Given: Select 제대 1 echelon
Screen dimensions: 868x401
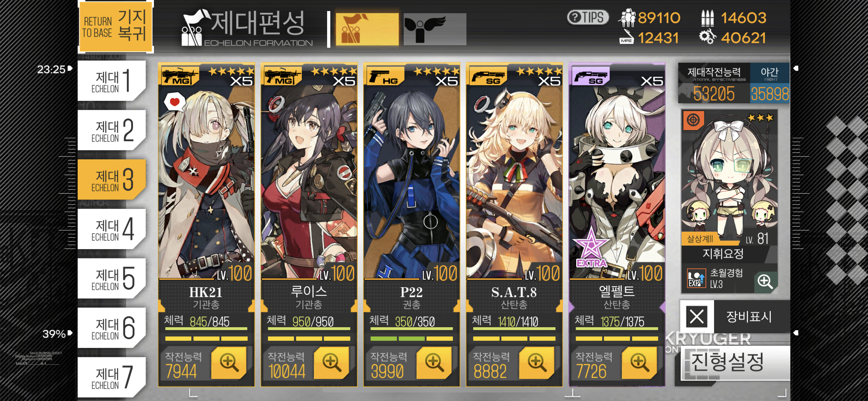Looking at the screenshot, I should (x=112, y=81).
